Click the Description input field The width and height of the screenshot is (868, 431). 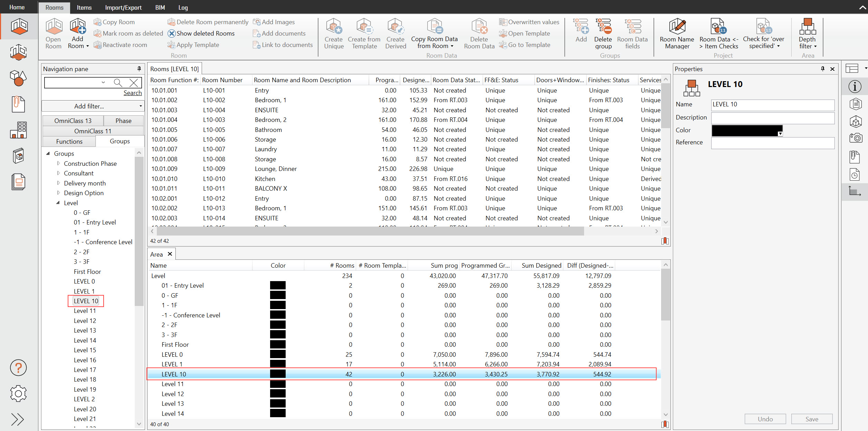(x=773, y=118)
